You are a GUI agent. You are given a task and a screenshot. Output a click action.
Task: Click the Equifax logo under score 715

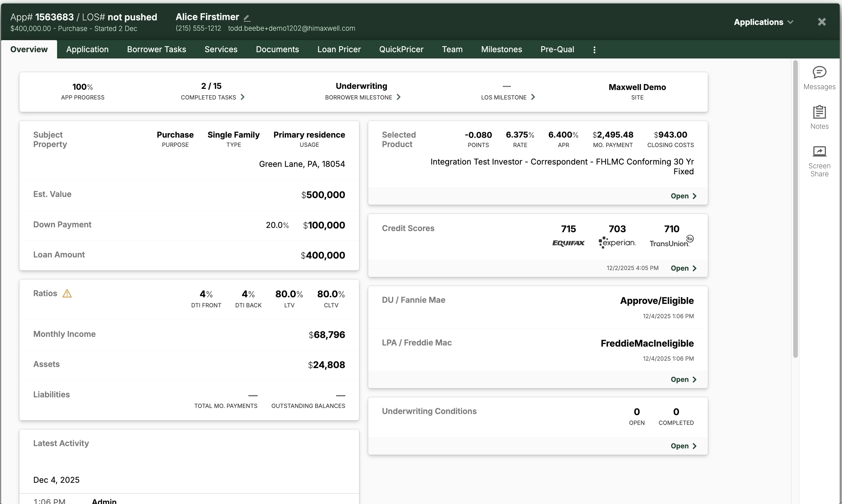(568, 243)
